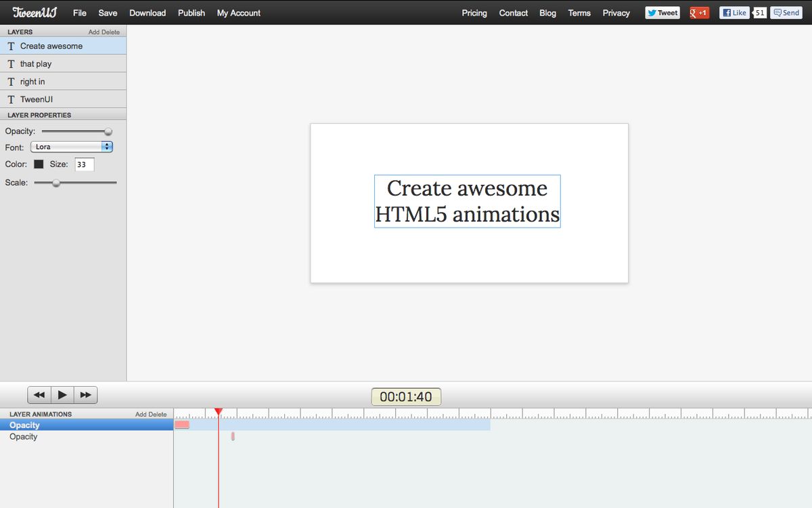Click the Send button in the top bar
812x508 pixels.
[786, 12]
